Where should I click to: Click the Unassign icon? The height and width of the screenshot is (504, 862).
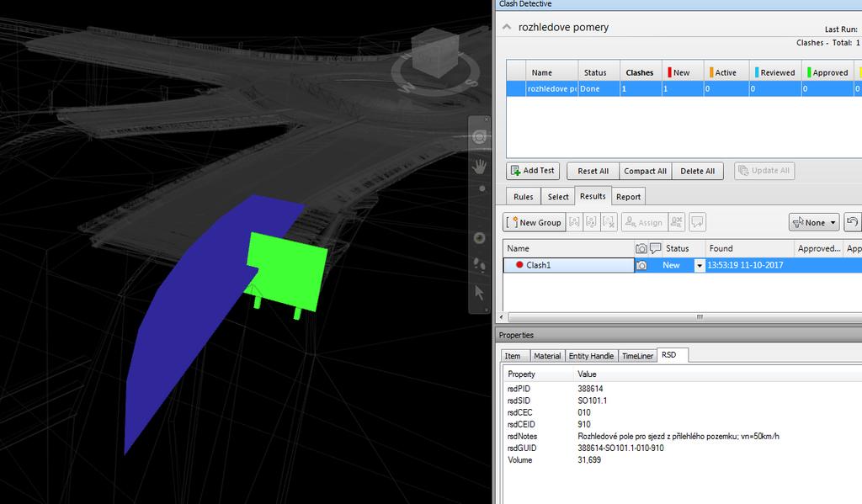coord(677,222)
